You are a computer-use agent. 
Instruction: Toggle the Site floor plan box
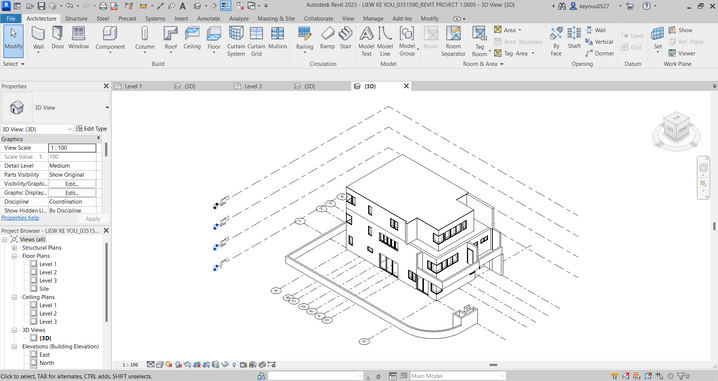[34, 288]
